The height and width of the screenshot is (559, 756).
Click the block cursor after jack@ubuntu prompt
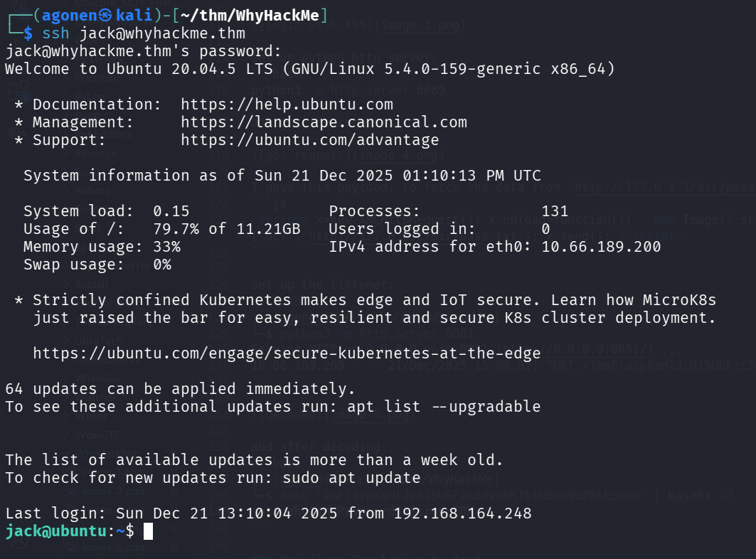click(148, 531)
